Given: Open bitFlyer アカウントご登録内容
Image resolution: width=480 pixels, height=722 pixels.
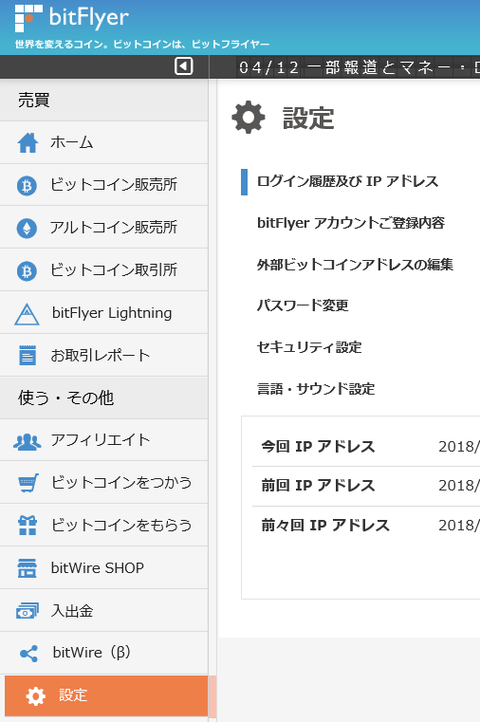Looking at the screenshot, I should pos(351,223).
